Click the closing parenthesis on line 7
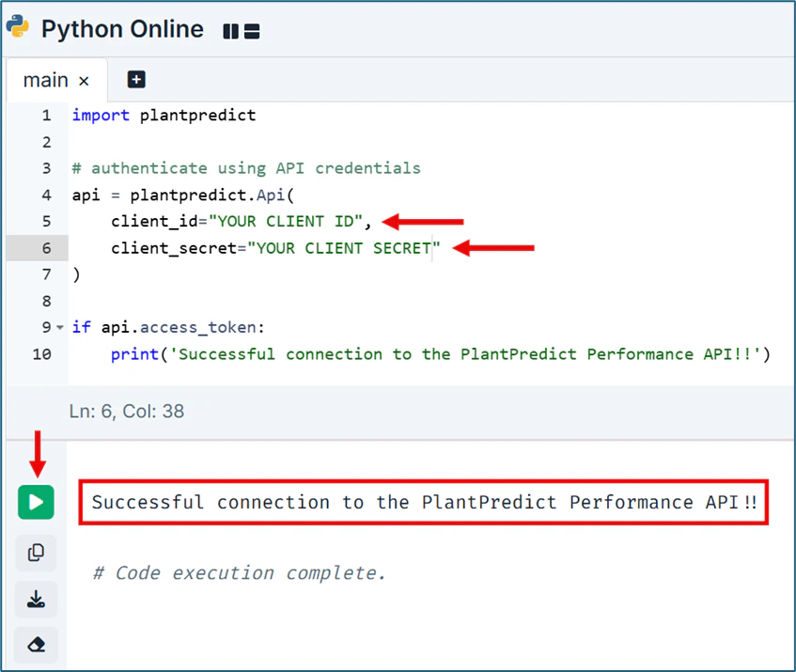796x672 pixels. tap(76, 274)
